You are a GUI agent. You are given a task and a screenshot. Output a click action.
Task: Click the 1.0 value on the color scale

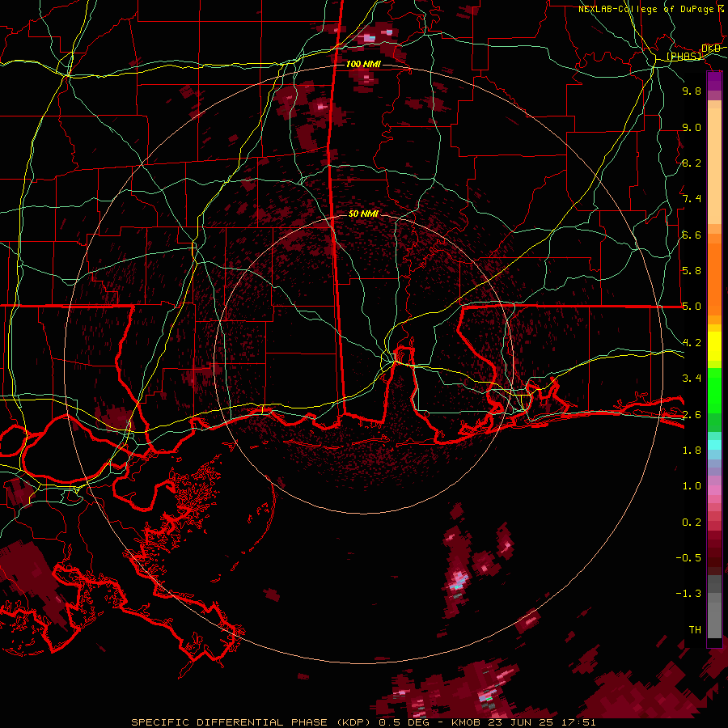(692, 486)
